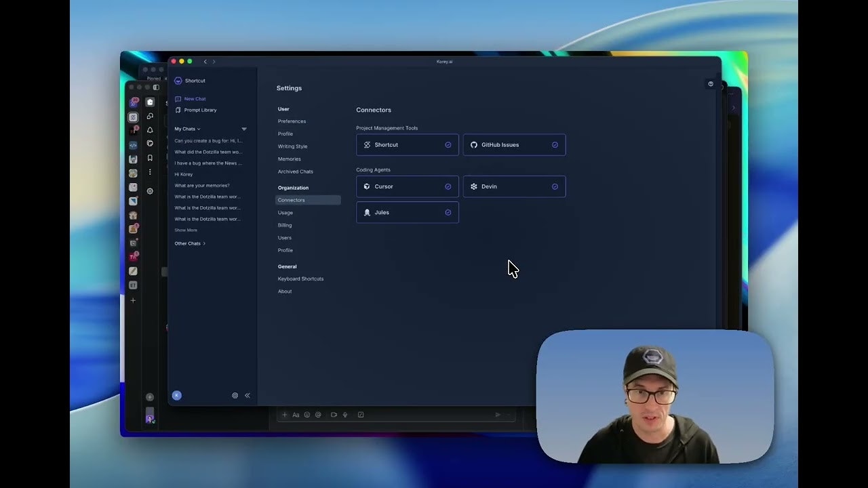Screen dimensions: 868x488
Task: Toggle the Shortcut connector checkmark
Action: tap(448, 145)
